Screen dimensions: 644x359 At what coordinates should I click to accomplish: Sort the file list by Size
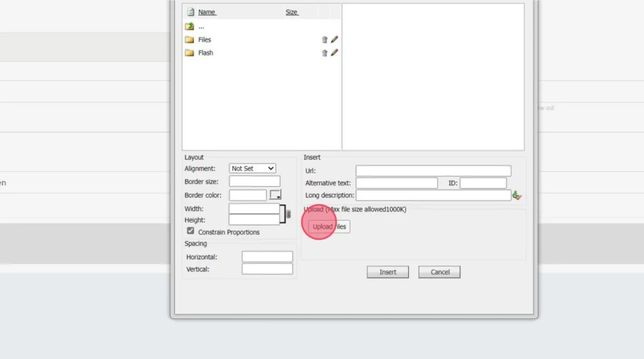(292, 12)
